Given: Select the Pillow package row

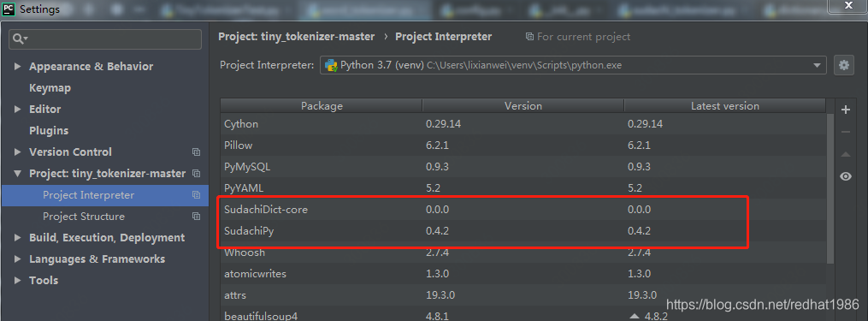Looking at the screenshot, I should click(523, 146).
